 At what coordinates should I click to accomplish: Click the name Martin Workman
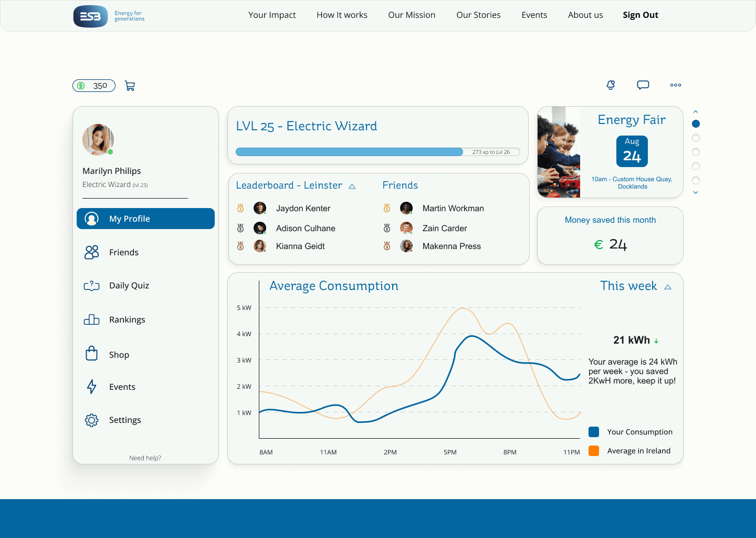[453, 208]
